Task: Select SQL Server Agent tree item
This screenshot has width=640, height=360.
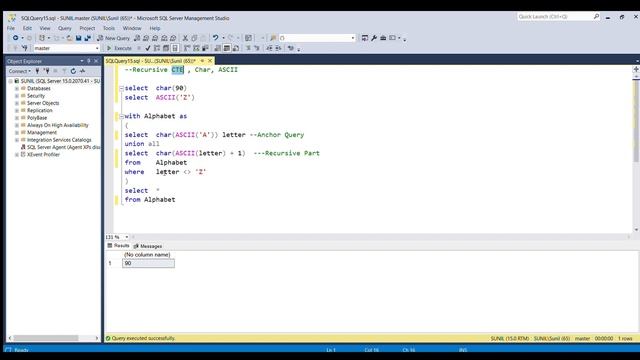Action: 63,147
